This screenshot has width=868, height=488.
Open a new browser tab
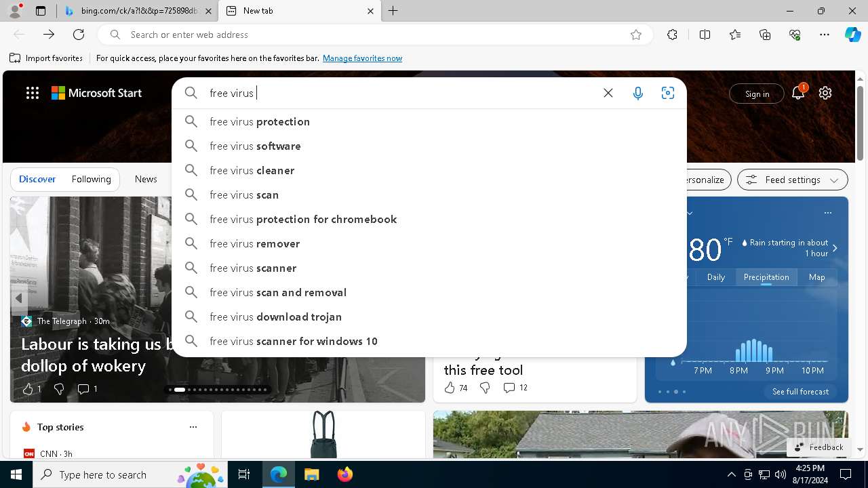pyautogui.click(x=393, y=11)
